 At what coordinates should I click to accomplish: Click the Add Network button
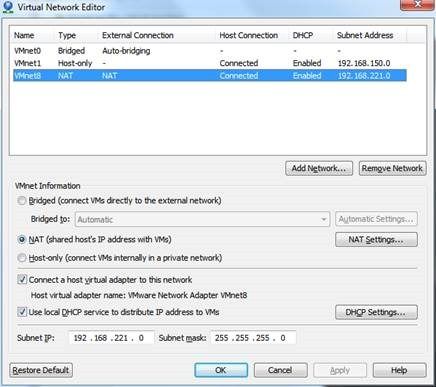(x=319, y=168)
